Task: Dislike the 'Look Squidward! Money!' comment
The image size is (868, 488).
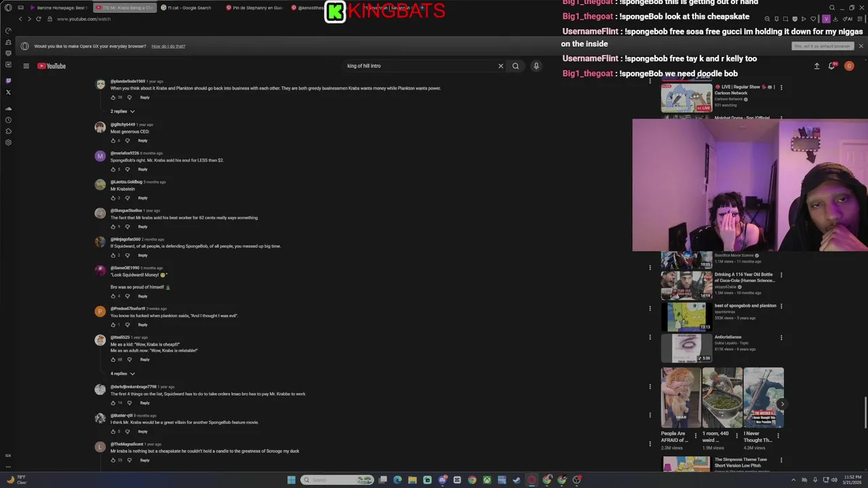Action: [x=127, y=296]
